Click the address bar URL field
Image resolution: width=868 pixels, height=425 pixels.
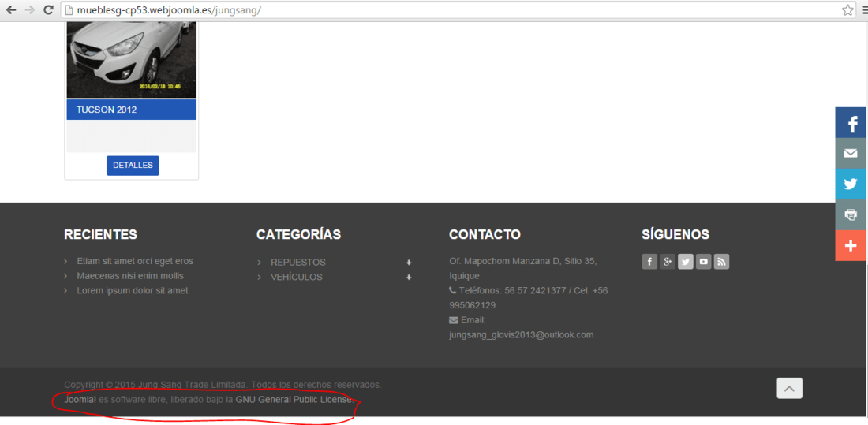[x=458, y=10]
